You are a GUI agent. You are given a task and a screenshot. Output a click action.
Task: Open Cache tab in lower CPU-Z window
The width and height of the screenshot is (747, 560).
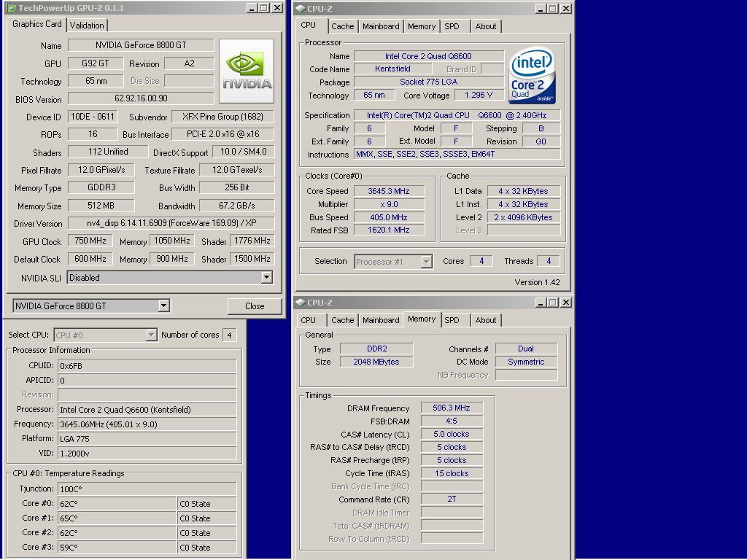pos(343,320)
